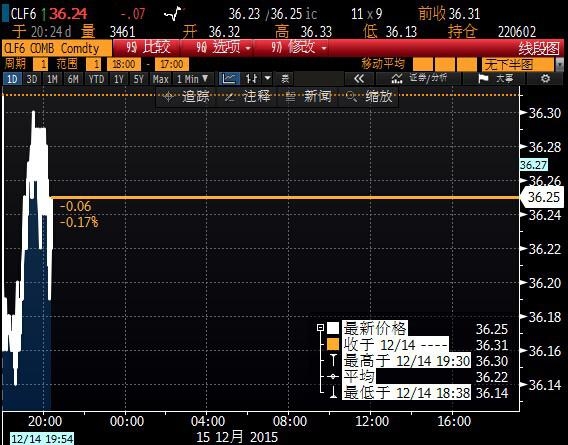Click the 新闻 news button
This screenshot has width=568, height=445.
pyautogui.click(x=309, y=97)
